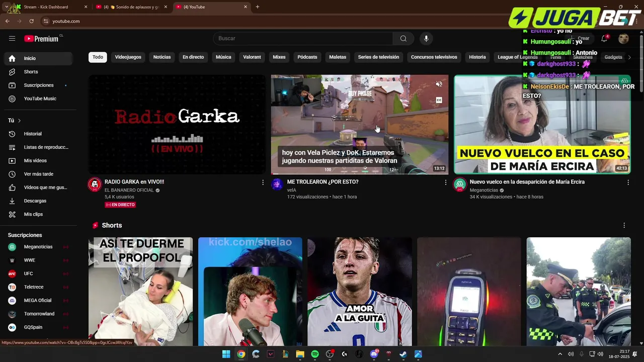This screenshot has height=362, width=644.
Task: Open the hamburger guide menu
Action: 12,38
